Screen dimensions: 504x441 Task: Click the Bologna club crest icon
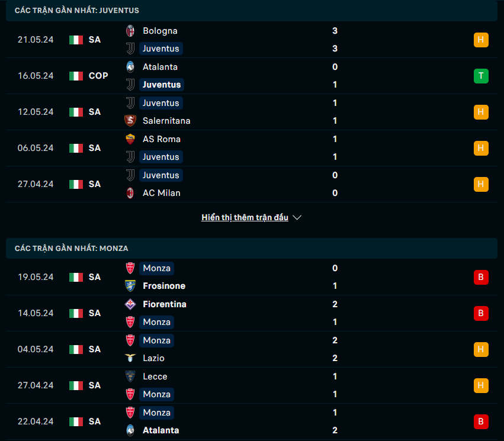[130, 31]
